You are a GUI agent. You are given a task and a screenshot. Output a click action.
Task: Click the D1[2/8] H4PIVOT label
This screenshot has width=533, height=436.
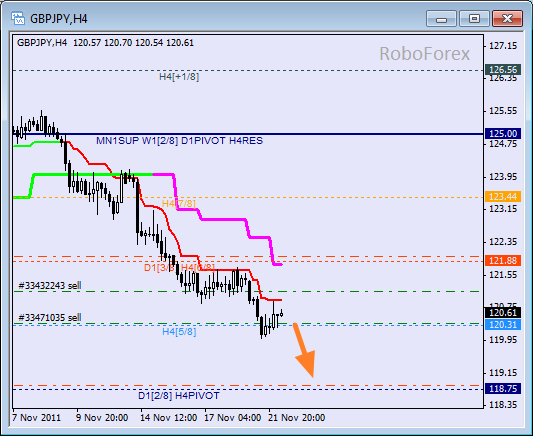(179, 396)
